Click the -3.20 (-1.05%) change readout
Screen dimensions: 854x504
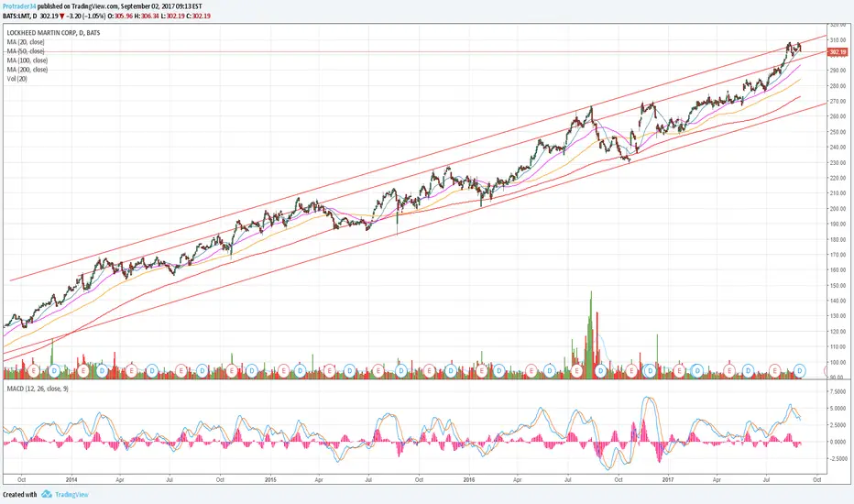[85, 16]
